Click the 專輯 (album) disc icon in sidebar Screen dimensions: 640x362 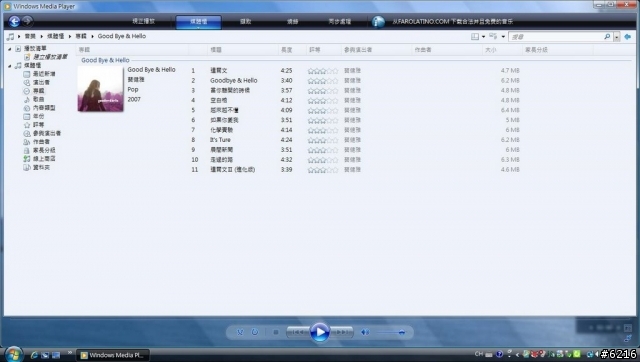pos(27,91)
